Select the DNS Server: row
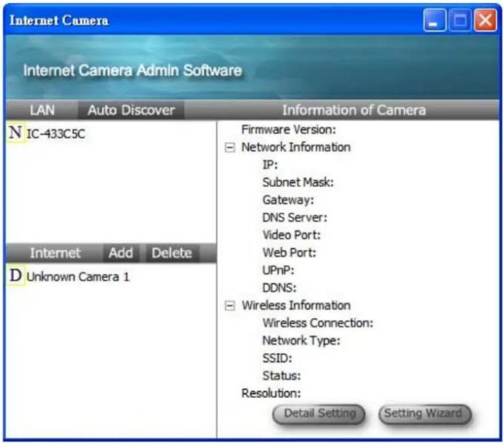The width and height of the screenshot is (504, 443). tap(295, 217)
